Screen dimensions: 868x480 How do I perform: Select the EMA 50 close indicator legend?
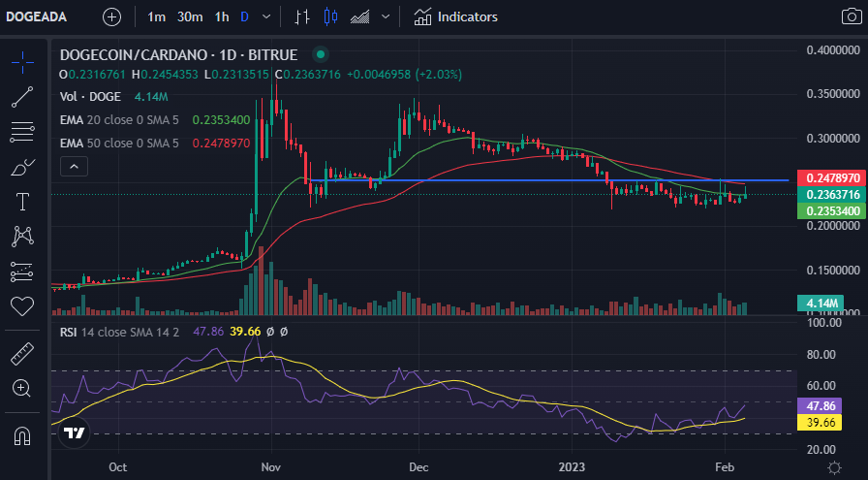[119, 143]
